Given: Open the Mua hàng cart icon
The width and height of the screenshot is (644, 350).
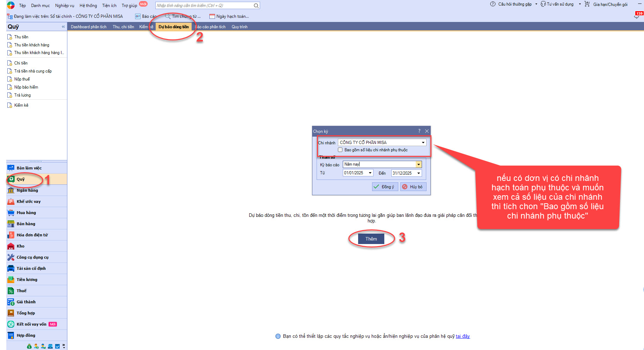Looking at the screenshot, I should click(x=11, y=213).
